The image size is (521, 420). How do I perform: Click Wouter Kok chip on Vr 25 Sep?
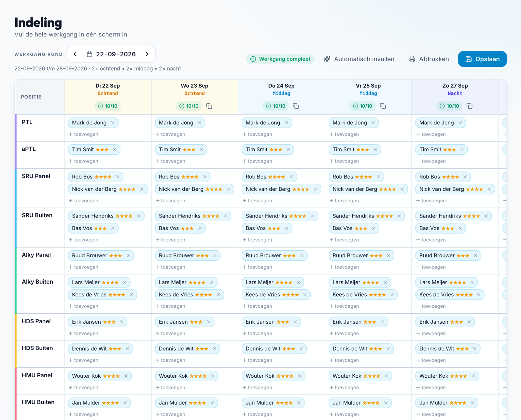(x=360, y=376)
